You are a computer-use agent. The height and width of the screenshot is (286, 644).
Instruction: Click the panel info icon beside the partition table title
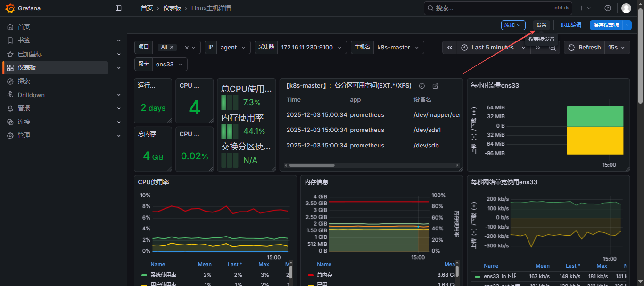pyautogui.click(x=422, y=86)
